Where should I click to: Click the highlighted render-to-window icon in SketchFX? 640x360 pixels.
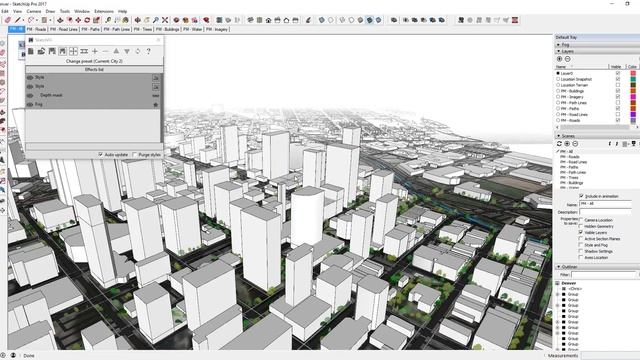(62, 51)
